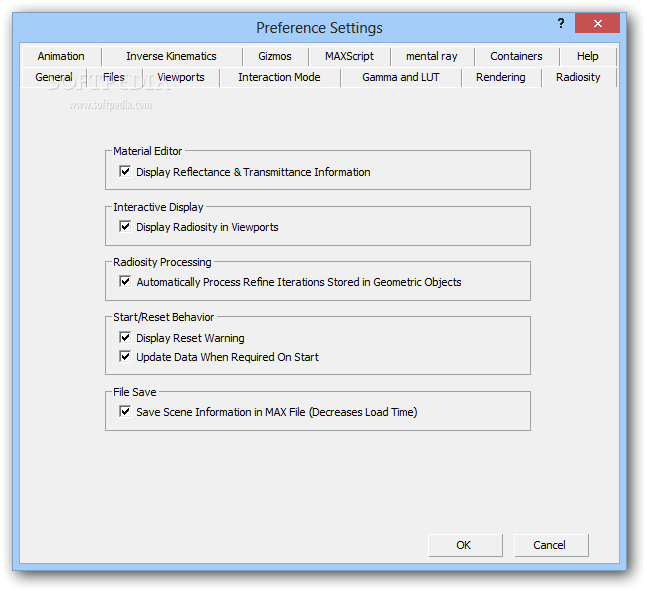Select the Gizmos tab

(275, 56)
